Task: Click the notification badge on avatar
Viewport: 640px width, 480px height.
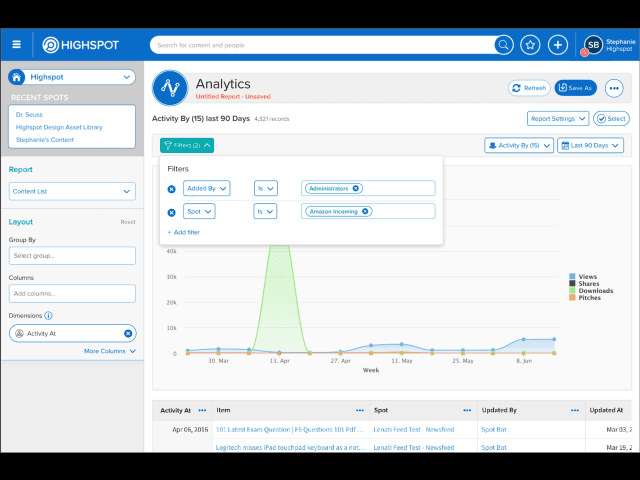Action: coord(584,52)
